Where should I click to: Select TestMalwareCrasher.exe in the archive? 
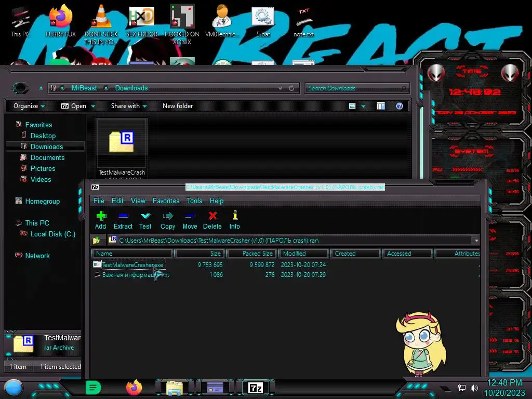tap(132, 264)
